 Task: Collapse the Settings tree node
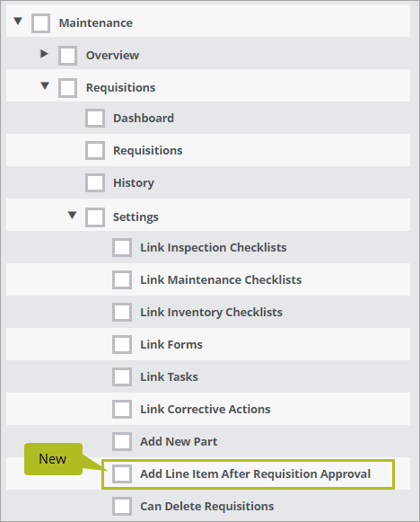pos(72,216)
